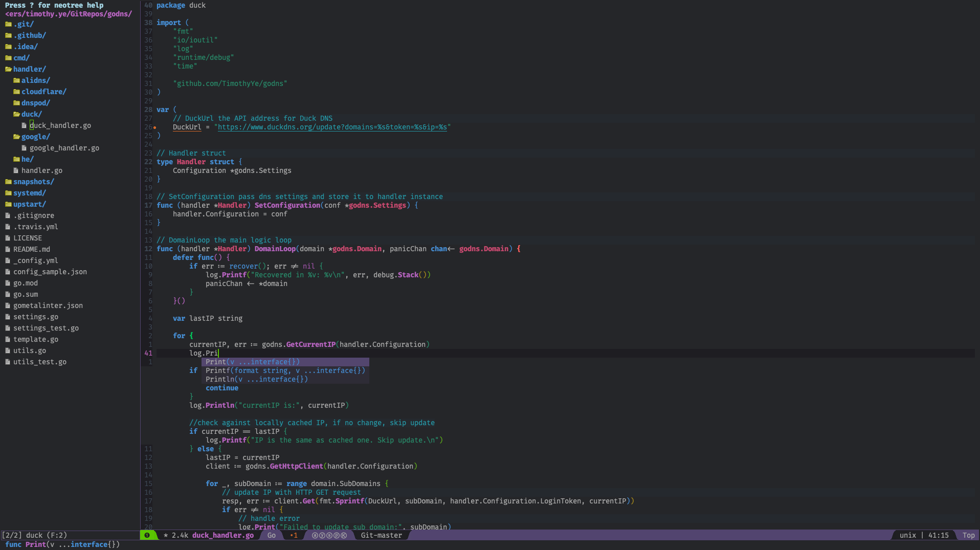The width and height of the screenshot is (980, 550).
Task: Click file icon beside utils.go
Action: click(8, 350)
